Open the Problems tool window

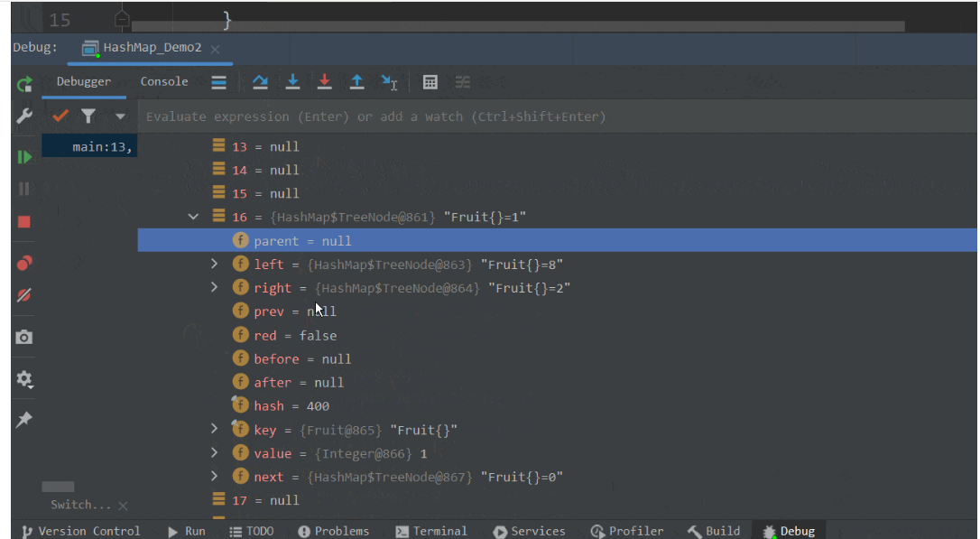pyautogui.click(x=333, y=531)
